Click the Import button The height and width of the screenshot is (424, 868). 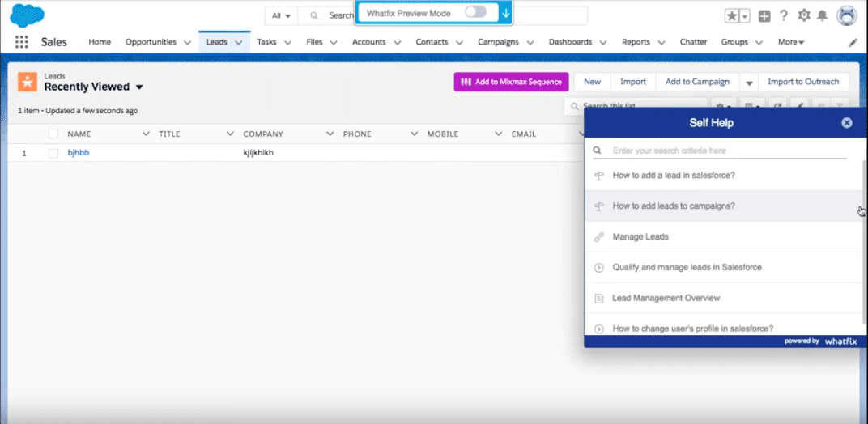pyautogui.click(x=633, y=82)
